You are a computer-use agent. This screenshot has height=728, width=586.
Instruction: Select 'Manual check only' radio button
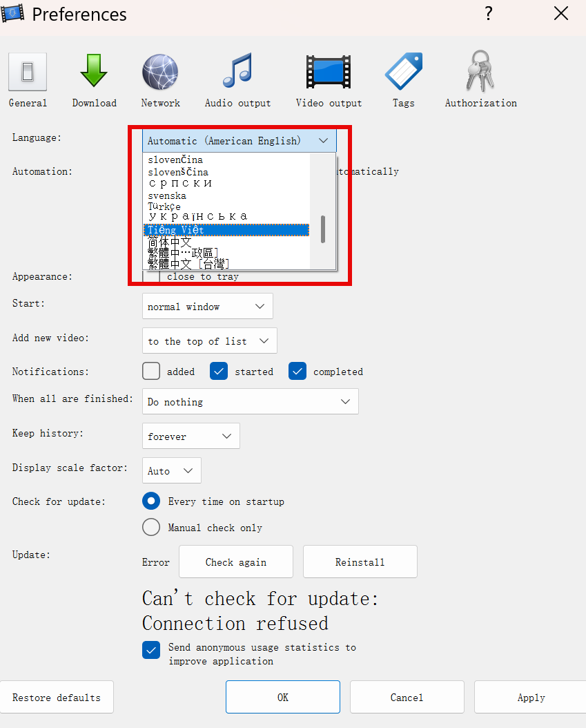coord(151,528)
